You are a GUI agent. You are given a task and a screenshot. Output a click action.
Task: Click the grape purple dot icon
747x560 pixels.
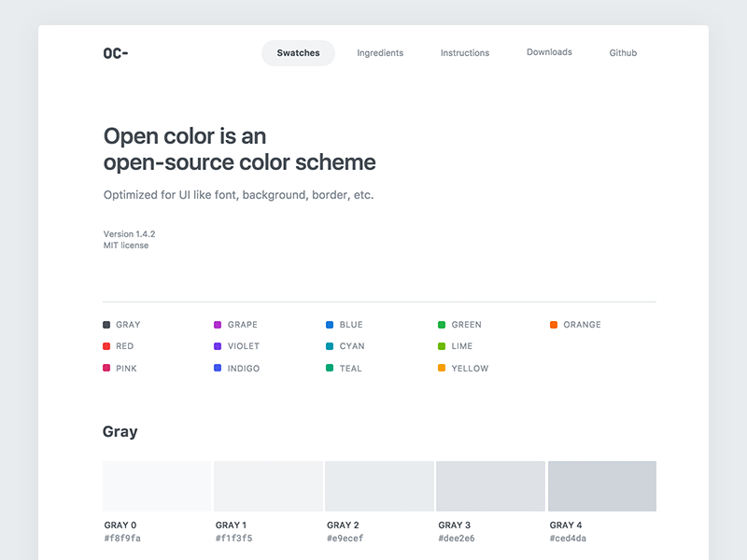click(218, 325)
